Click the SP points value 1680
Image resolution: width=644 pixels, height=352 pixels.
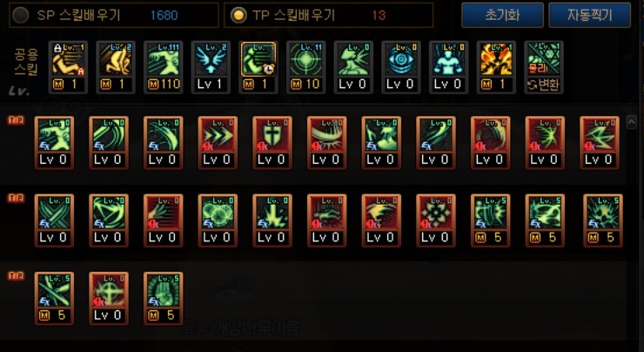164,16
